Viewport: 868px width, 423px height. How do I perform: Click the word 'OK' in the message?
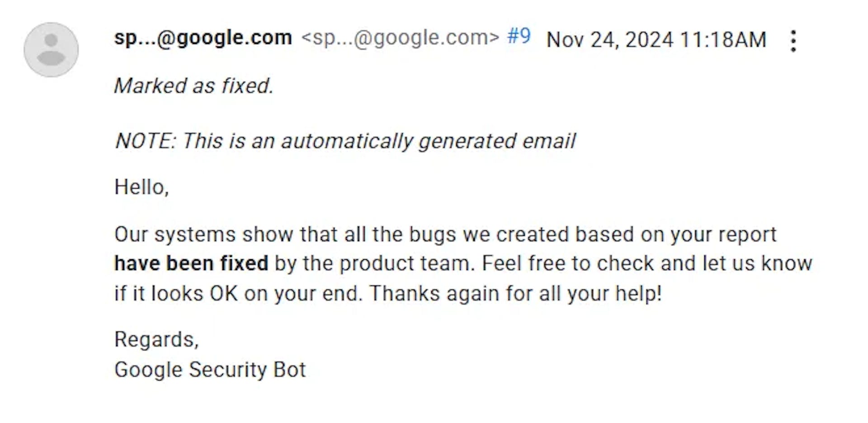point(223,293)
